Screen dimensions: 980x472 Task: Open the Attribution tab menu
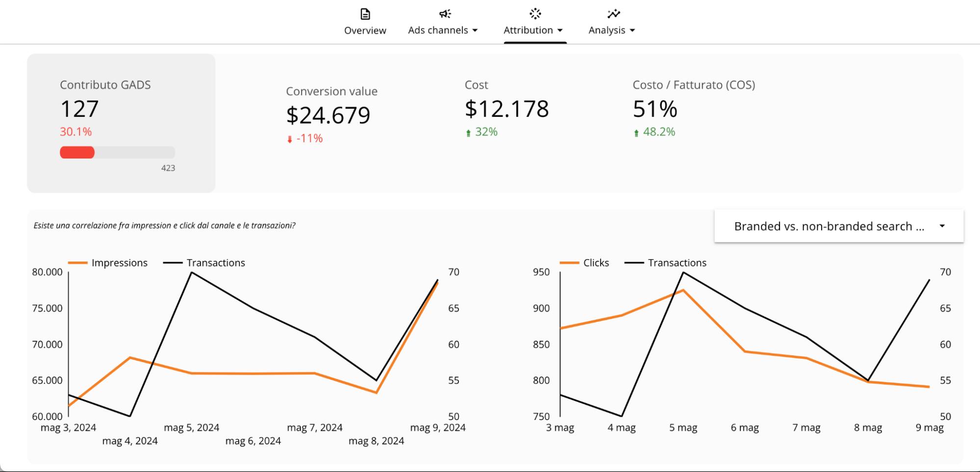click(x=533, y=30)
